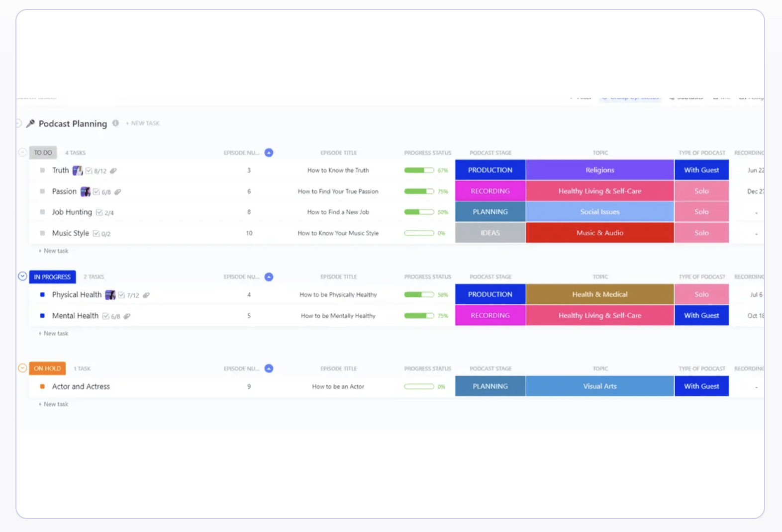Click the + NEW TASK button in header

[x=143, y=123]
